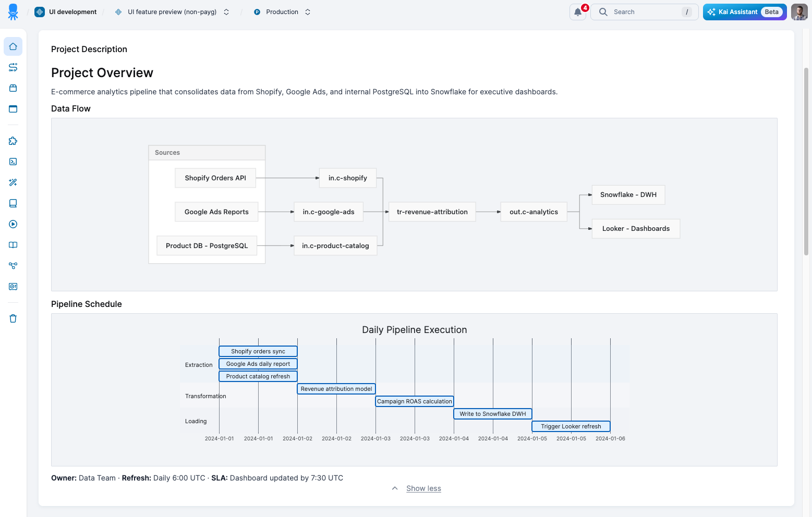Click the Transformation section label

[205, 396]
